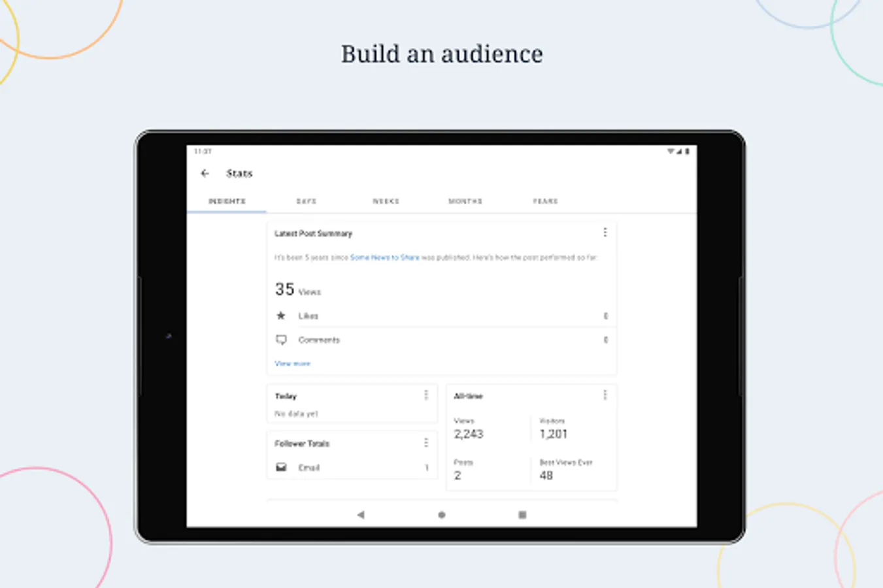Open the All-time card options menu
Screen dimensions: 883x588
click(x=605, y=395)
